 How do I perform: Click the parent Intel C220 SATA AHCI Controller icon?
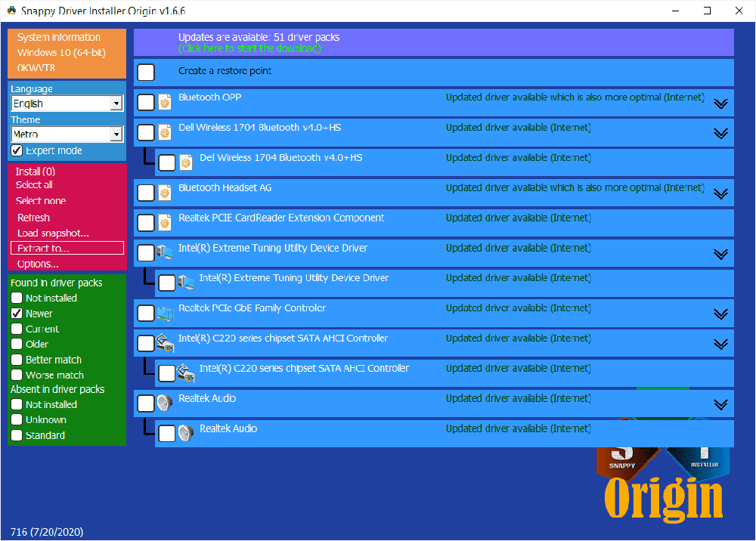click(x=165, y=343)
